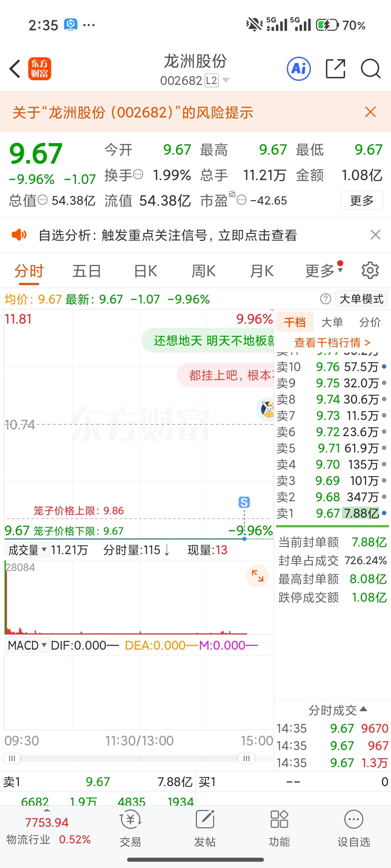Open the MACD indicator dropdown
Image resolution: width=391 pixels, height=868 pixels.
click(x=27, y=645)
